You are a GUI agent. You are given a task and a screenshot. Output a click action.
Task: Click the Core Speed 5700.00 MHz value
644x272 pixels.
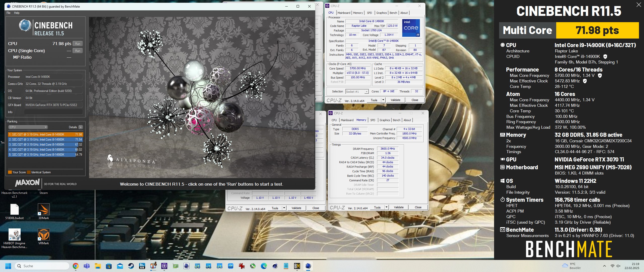(x=358, y=69)
